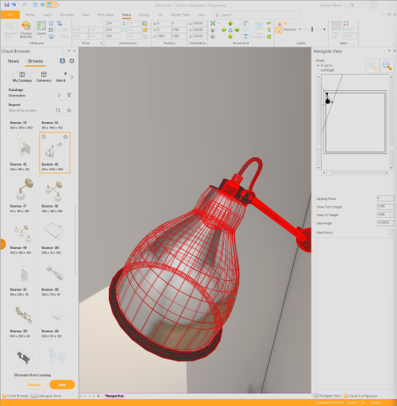Select the Left/Right mode radio button
397x406 pixels.
pyautogui.click(x=318, y=70)
